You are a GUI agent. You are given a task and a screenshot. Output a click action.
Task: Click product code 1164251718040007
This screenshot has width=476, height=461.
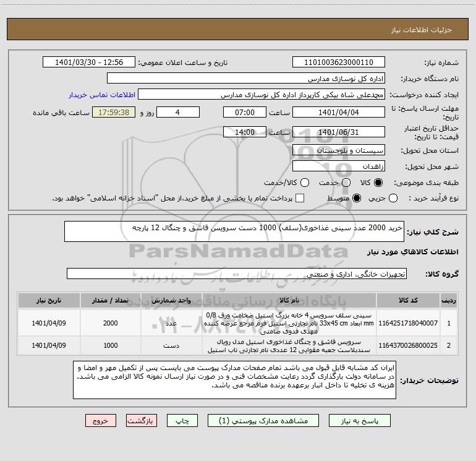point(408,323)
